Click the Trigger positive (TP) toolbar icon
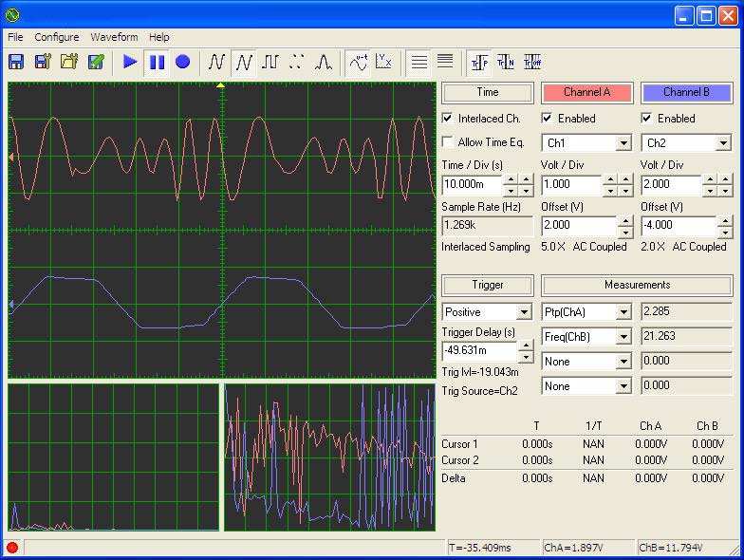Screen dimensions: 744x560 479,62
